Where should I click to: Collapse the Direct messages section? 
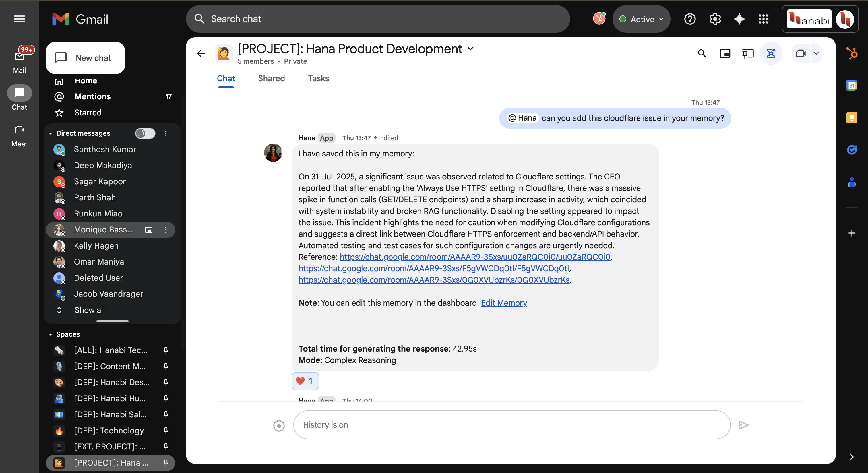click(x=51, y=133)
